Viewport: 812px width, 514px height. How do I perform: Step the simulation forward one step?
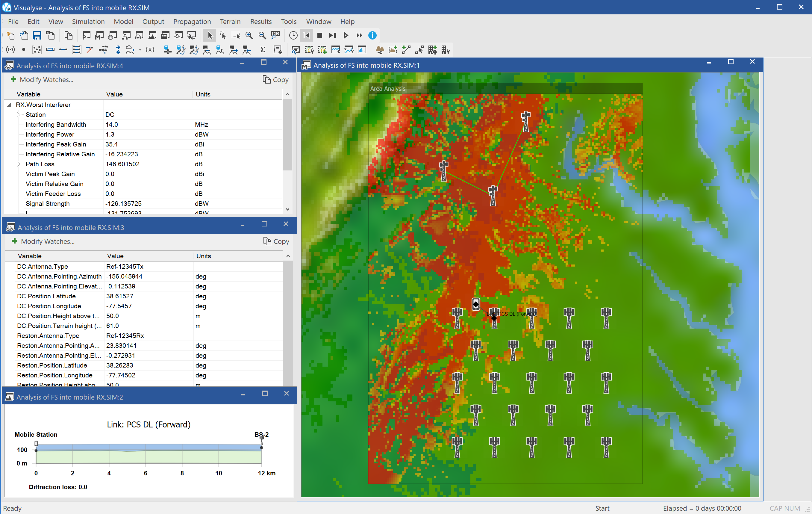(x=332, y=35)
